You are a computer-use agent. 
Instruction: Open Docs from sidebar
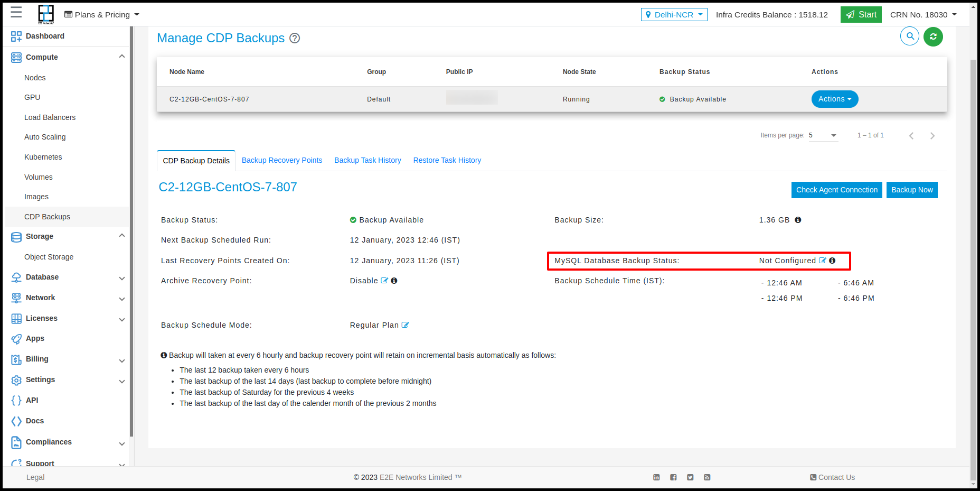pos(35,421)
